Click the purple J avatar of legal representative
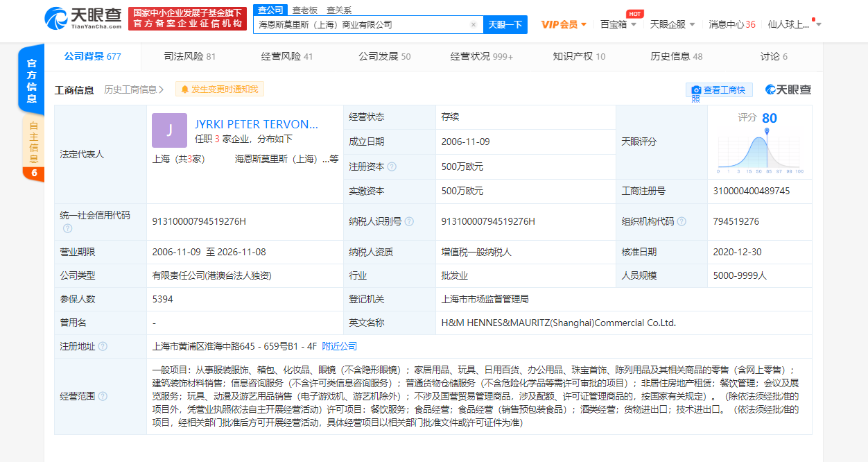The image size is (868, 462). [x=169, y=130]
